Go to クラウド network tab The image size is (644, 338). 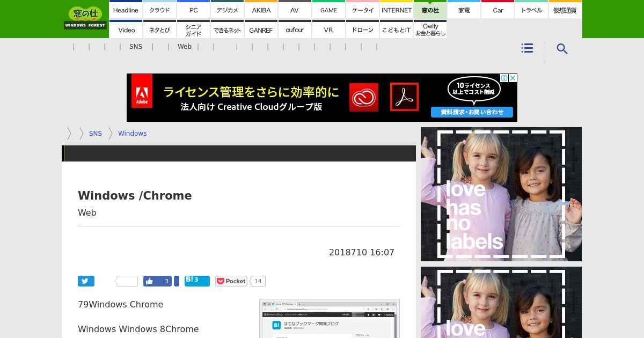(159, 10)
